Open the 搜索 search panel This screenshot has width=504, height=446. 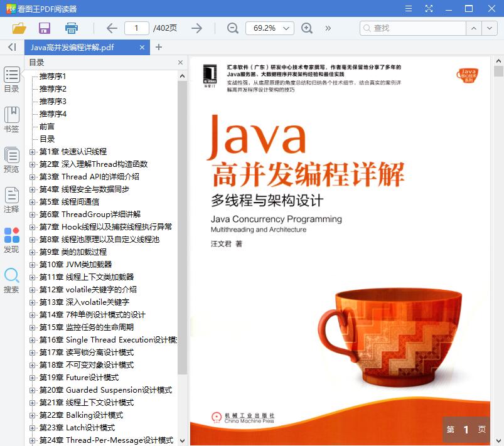[11, 280]
